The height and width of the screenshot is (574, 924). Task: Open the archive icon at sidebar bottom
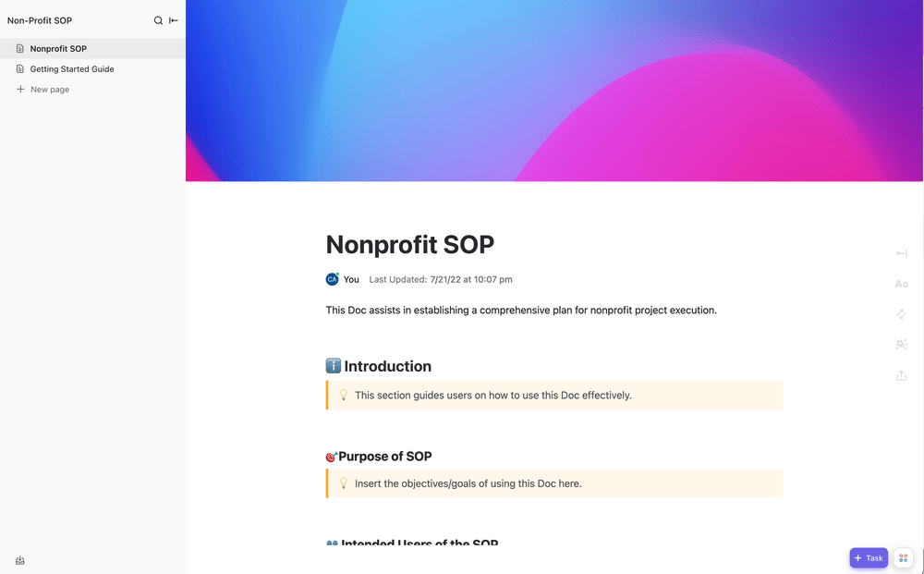coord(20,560)
